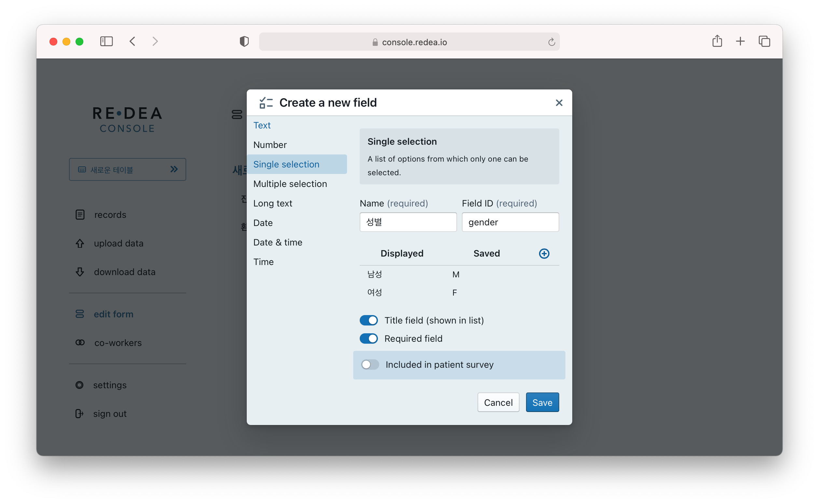Close the Create a new field dialog

point(559,103)
